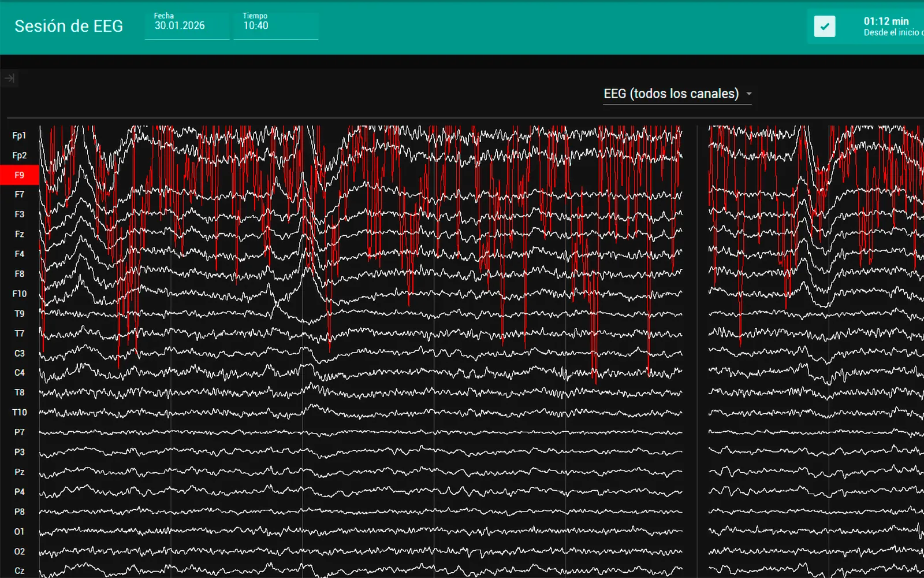924x578 pixels.
Task: Select the T8 channel label
Action: [x=20, y=392]
